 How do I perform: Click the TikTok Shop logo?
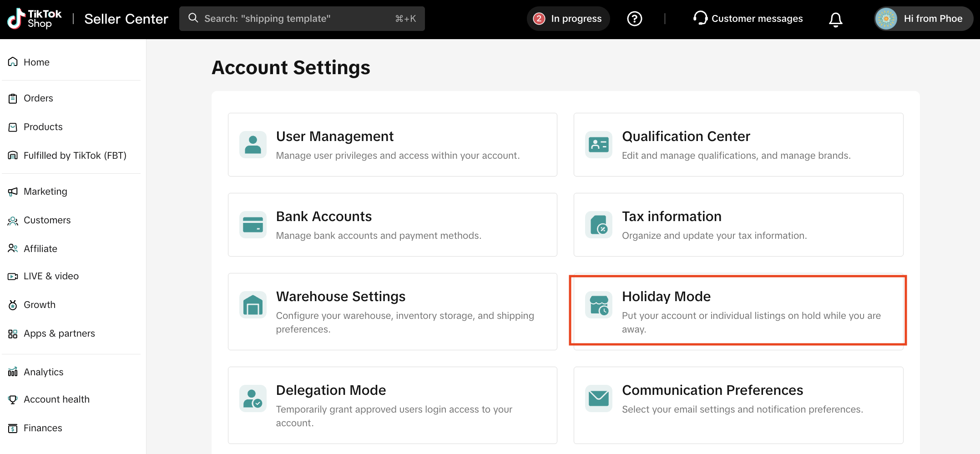pos(35,19)
